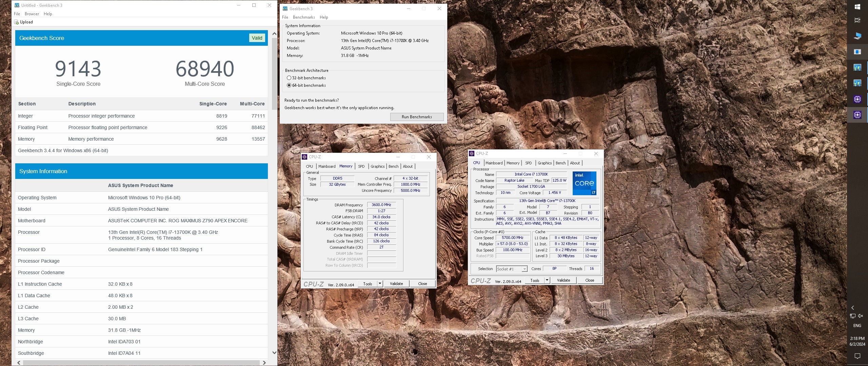Click Validate in the CPU tab CPU-Z window
The image size is (868, 366).
coord(564,280)
